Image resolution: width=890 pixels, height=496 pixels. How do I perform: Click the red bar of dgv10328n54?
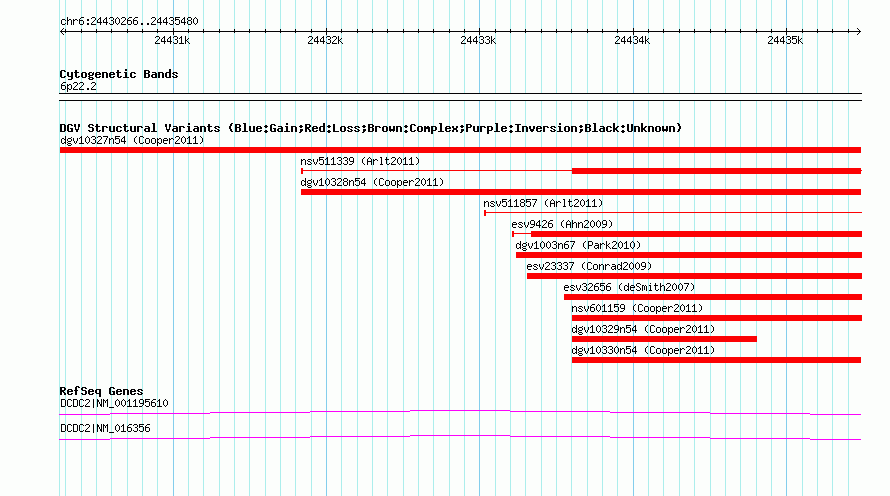point(581,192)
